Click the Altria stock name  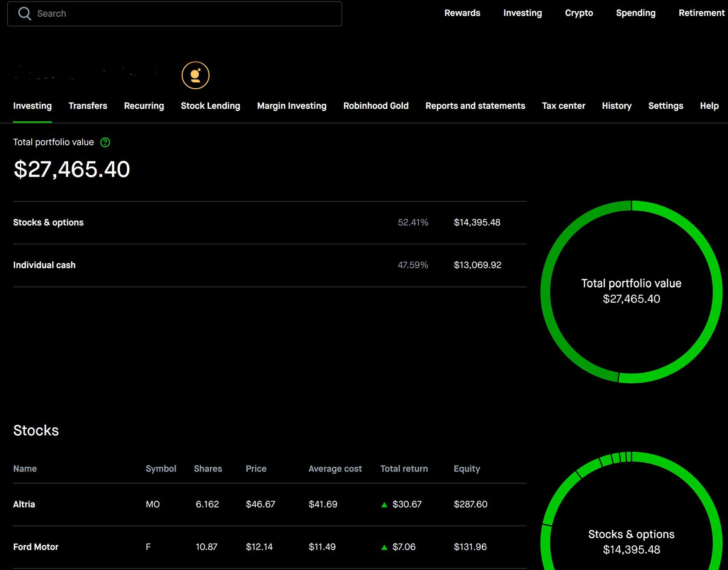point(24,504)
